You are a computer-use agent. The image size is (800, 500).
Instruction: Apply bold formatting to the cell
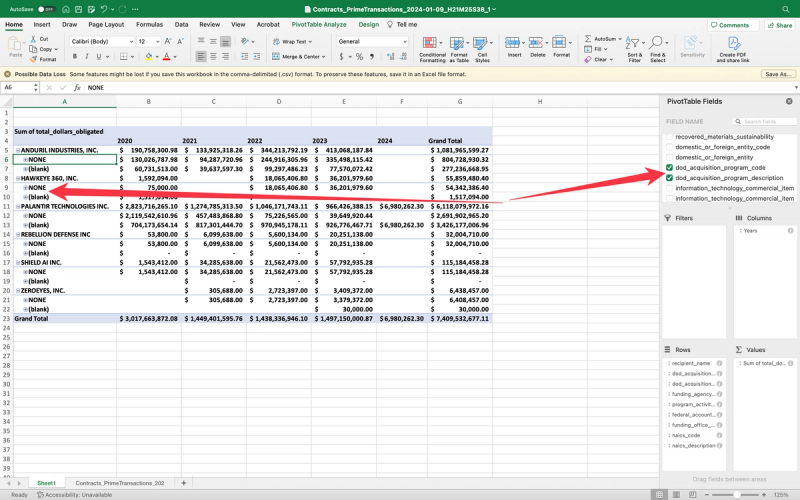pyautogui.click(x=75, y=57)
